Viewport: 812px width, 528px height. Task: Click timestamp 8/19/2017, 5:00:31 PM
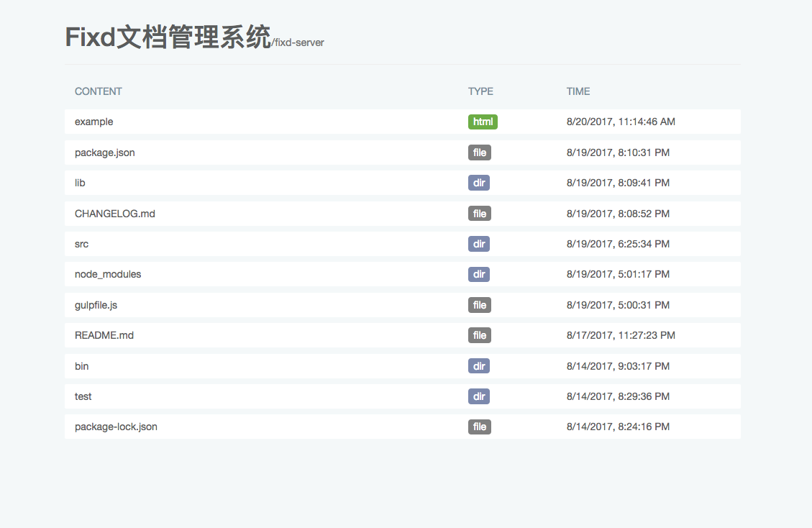pyautogui.click(x=618, y=305)
